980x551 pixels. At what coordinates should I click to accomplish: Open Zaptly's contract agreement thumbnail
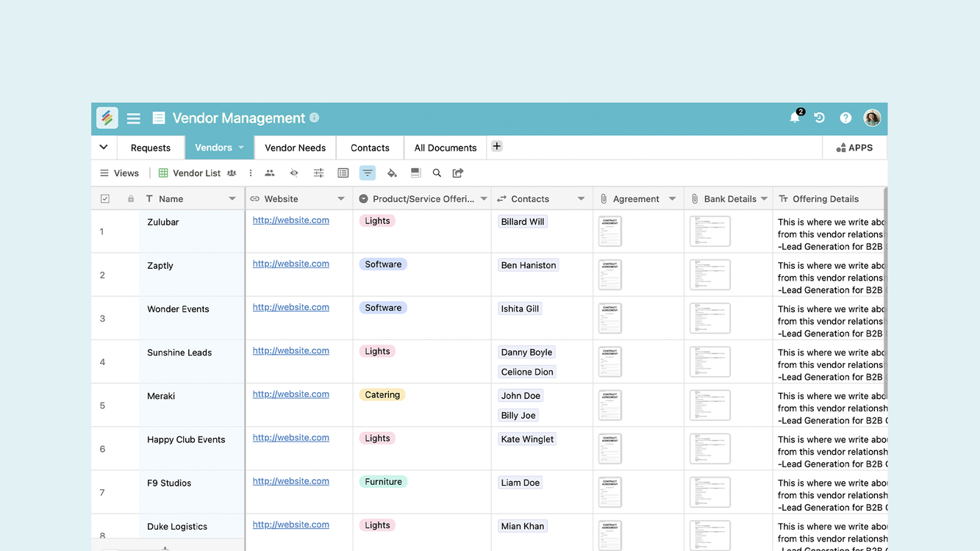609,275
